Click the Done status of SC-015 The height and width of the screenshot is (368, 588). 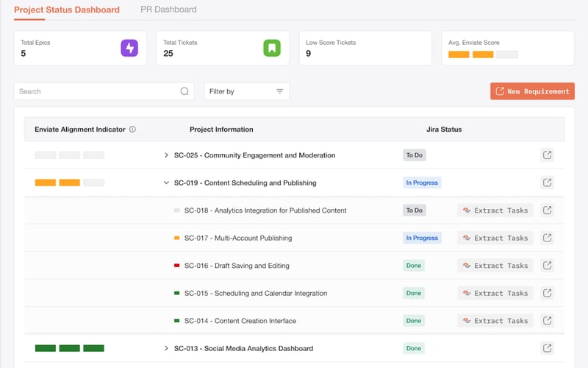(x=414, y=293)
